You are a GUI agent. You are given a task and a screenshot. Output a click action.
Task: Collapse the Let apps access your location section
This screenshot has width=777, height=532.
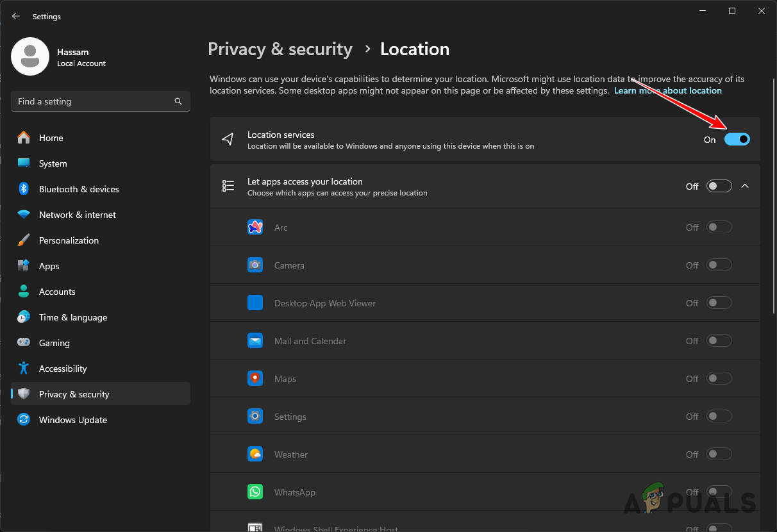[745, 186]
